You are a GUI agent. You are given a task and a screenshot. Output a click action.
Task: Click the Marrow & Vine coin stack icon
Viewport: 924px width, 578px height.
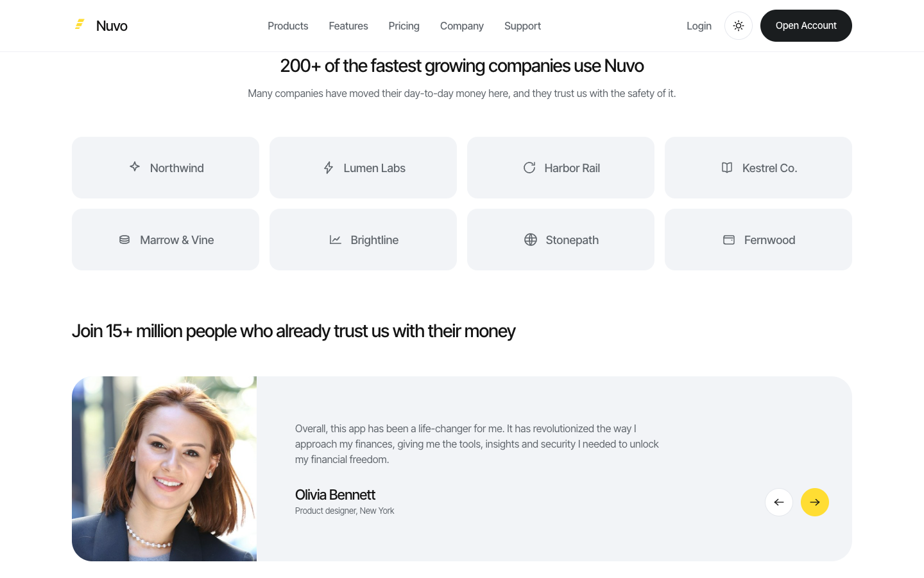coord(124,240)
